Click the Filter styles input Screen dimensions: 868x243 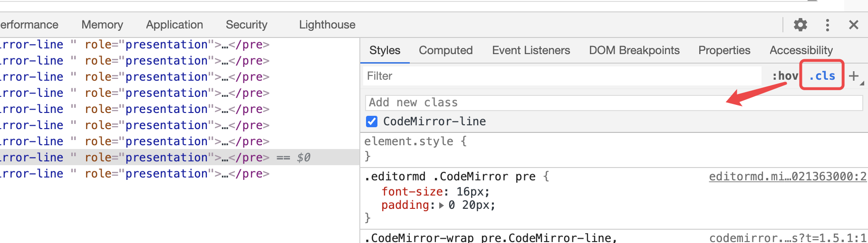pyautogui.click(x=561, y=76)
